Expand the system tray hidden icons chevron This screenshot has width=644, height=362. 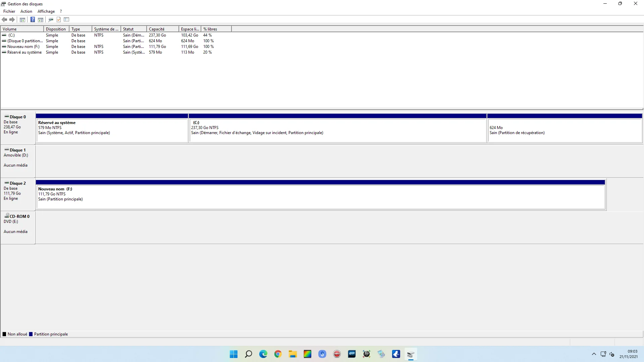(x=594, y=354)
